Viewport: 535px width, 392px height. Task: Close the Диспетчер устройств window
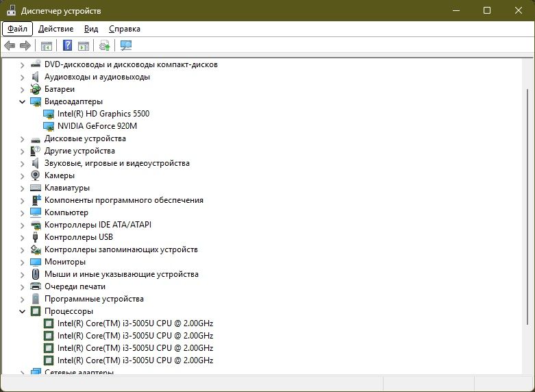tap(519, 10)
